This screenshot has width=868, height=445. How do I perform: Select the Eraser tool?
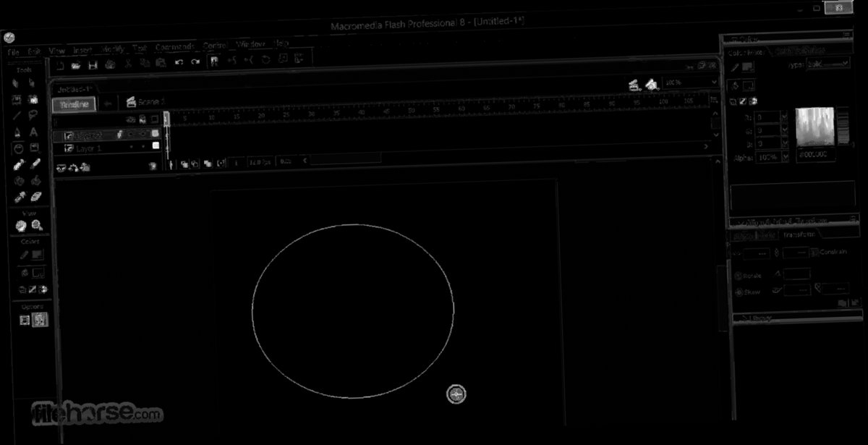[36, 197]
